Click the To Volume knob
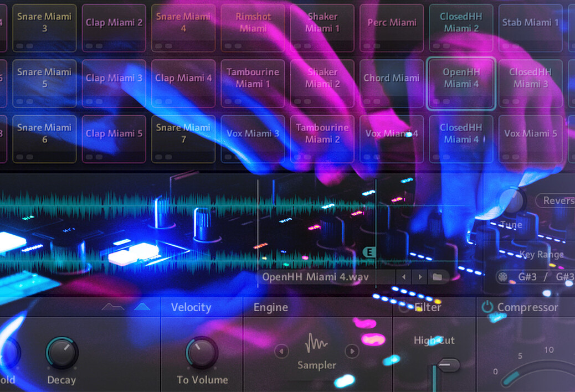The width and height of the screenshot is (575, 392). (x=202, y=353)
